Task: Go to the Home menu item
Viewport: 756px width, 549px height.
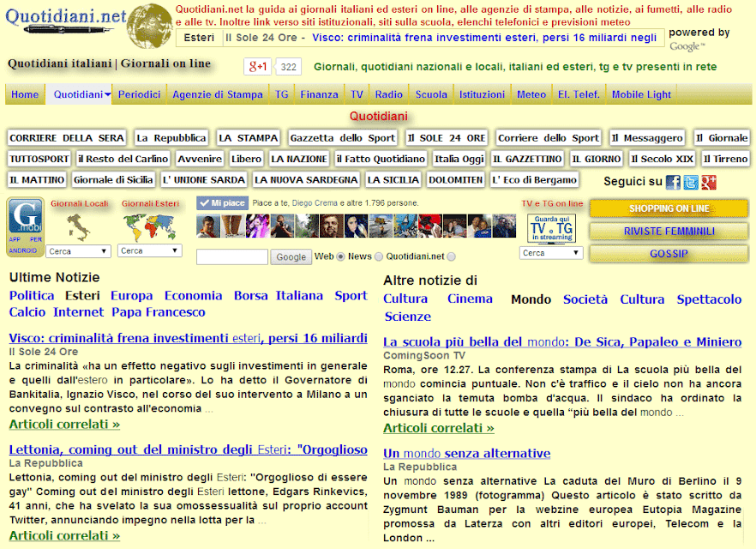Action: point(25,94)
